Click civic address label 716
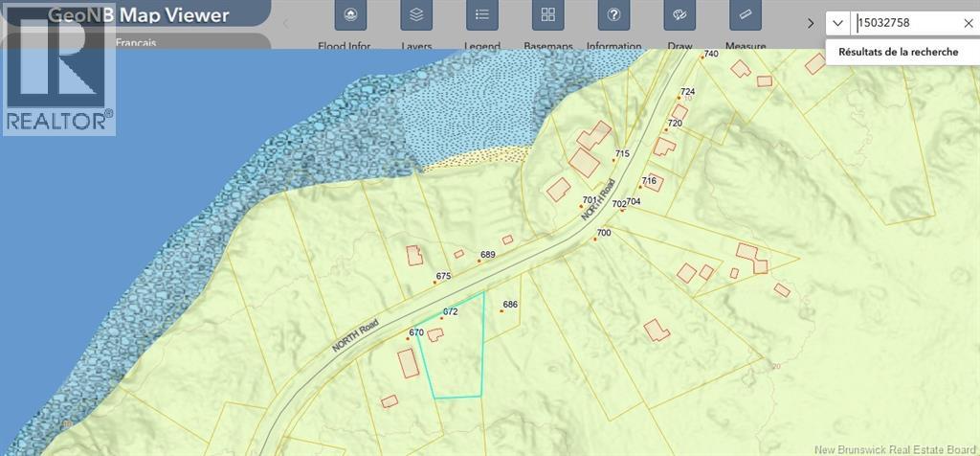This screenshot has width=980, height=456. point(649,181)
